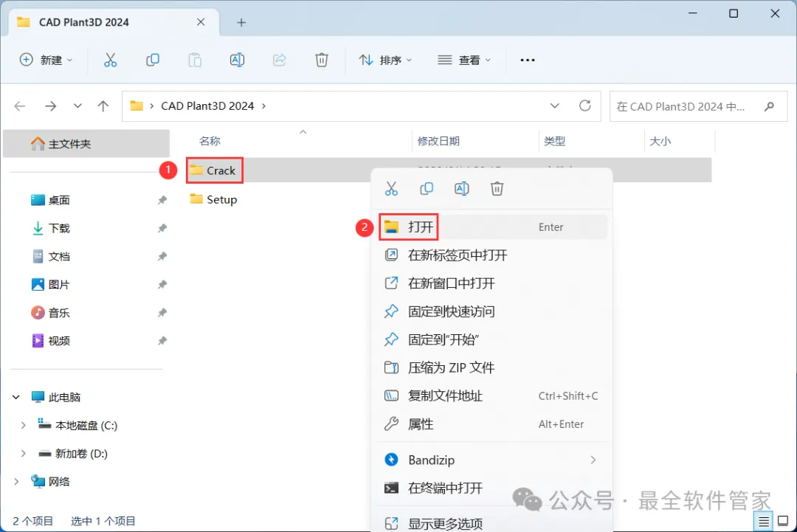Click the Cut icon in the toolbar
Viewport: 797px width, 532px height.
[110, 60]
